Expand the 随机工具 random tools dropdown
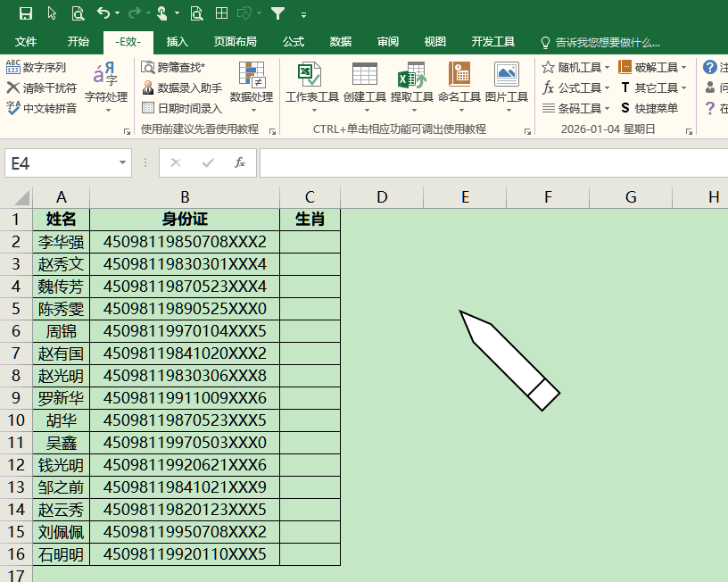728x582 pixels. [576, 67]
